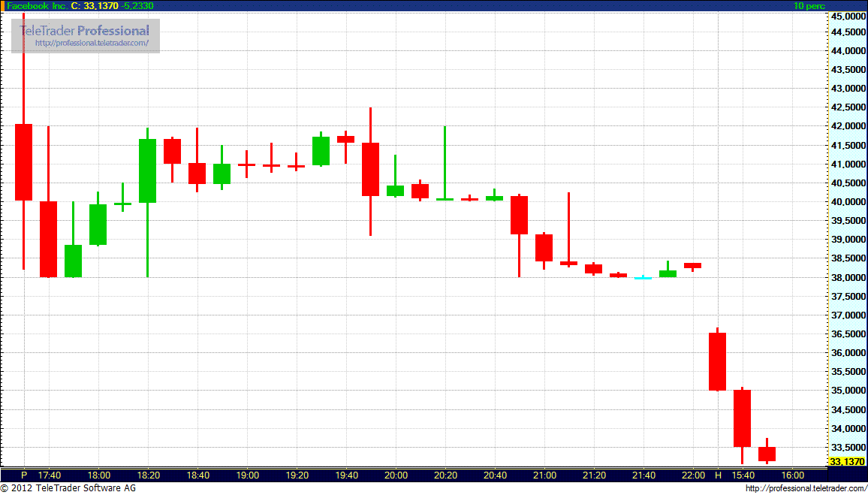Click the change value '-5,2330' in header

137,6
